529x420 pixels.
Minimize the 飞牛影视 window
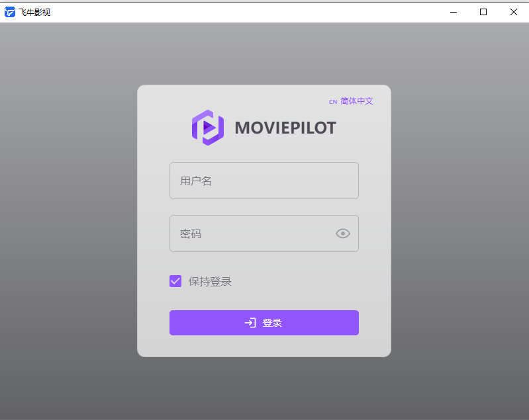click(x=454, y=12)
